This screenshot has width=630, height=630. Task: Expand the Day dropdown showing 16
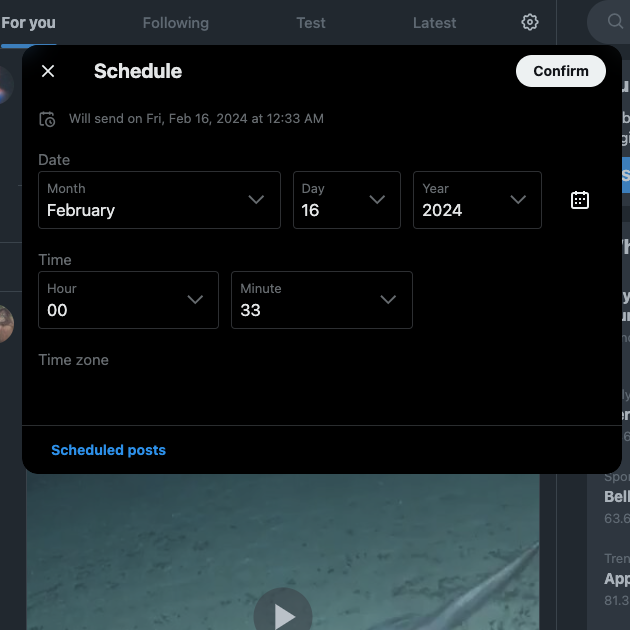tap(346, 200)
